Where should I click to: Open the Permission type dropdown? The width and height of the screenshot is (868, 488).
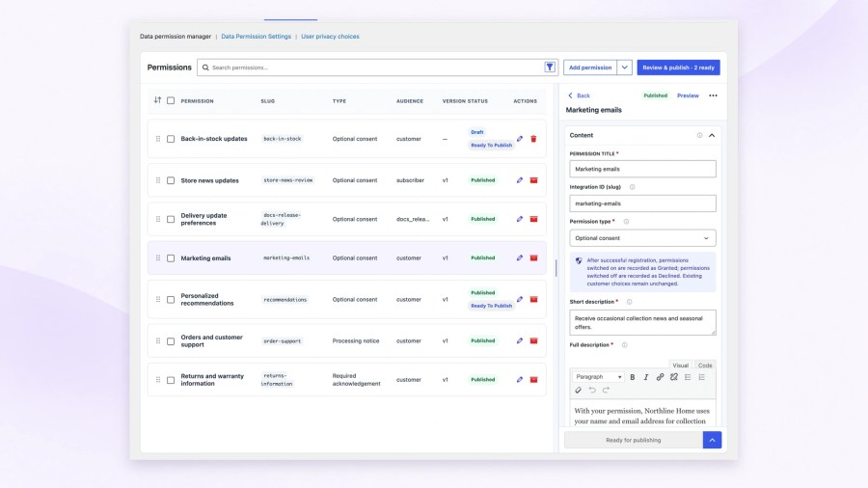[642, 238]
